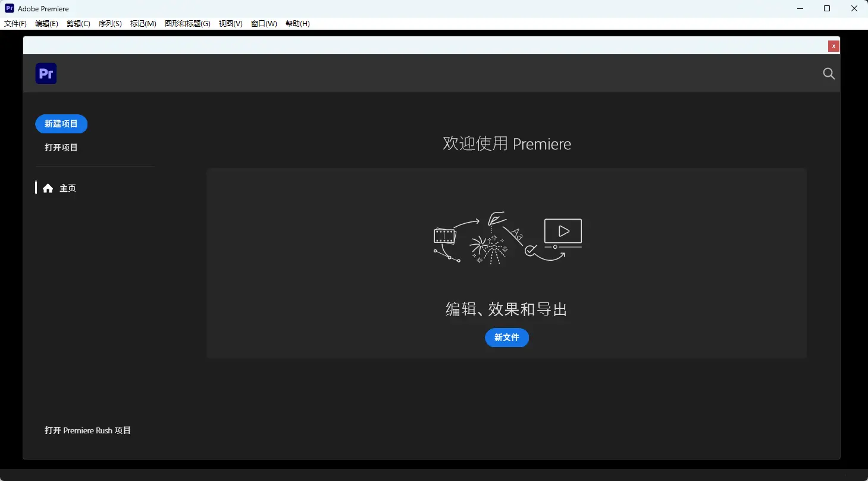Open the 帮助(H) menu
Screen dimensions: 868x481
[297, 24]
